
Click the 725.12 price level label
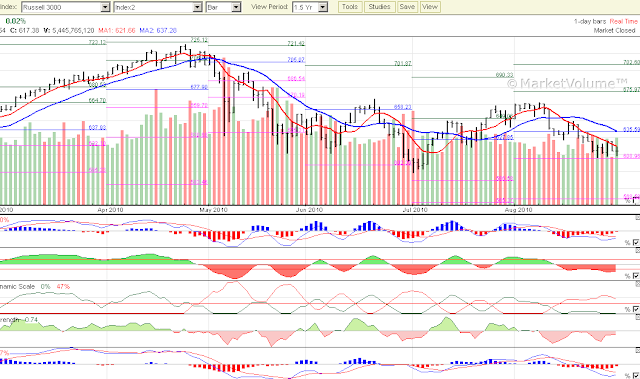click(199, 40)
